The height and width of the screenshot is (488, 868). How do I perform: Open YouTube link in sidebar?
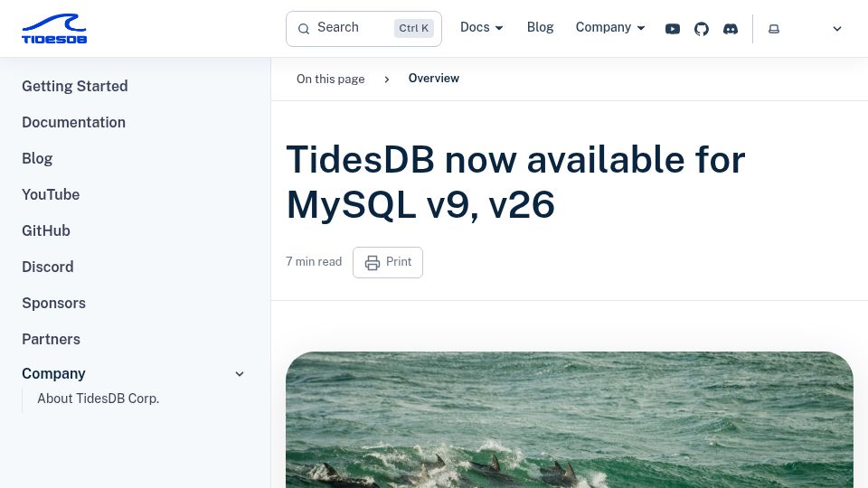tap(51, 195)
